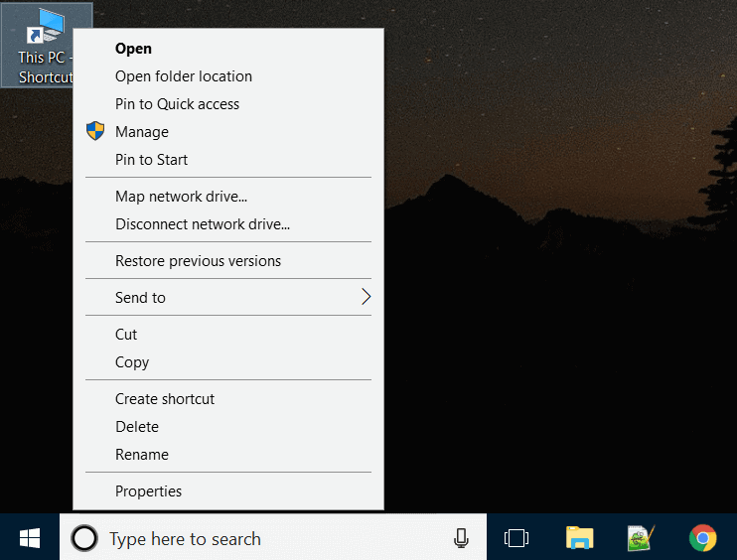Image resolution: width=737 pixels, height=560 pixels.
Task: Launch File Explorer from the taskbar
Action: (579, 538)
